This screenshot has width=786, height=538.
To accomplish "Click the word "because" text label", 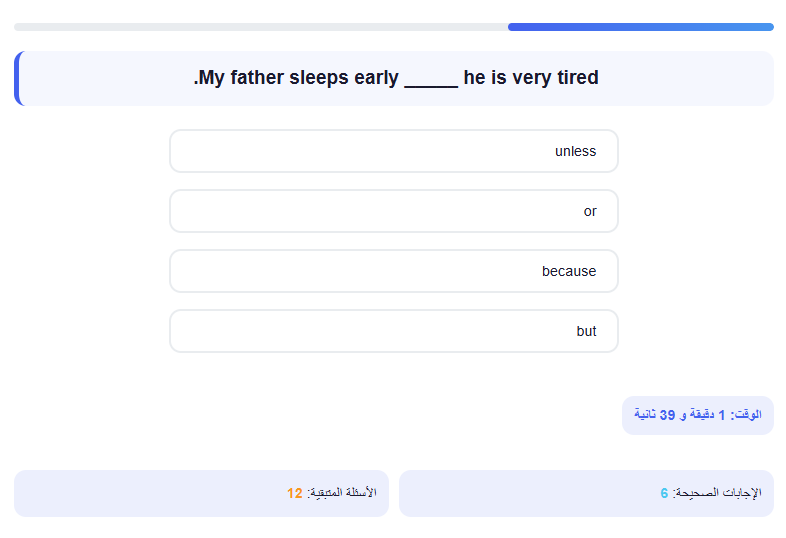I will [x=569, y=271].
